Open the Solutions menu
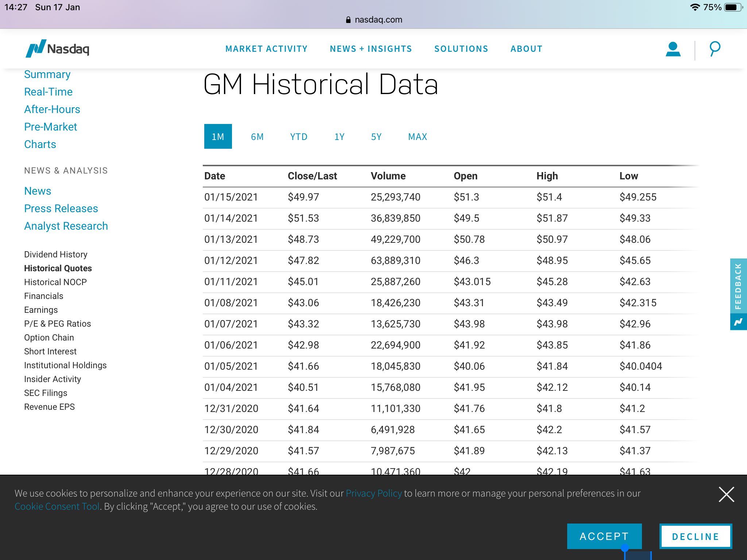747x560 pixels. [461, 49]
